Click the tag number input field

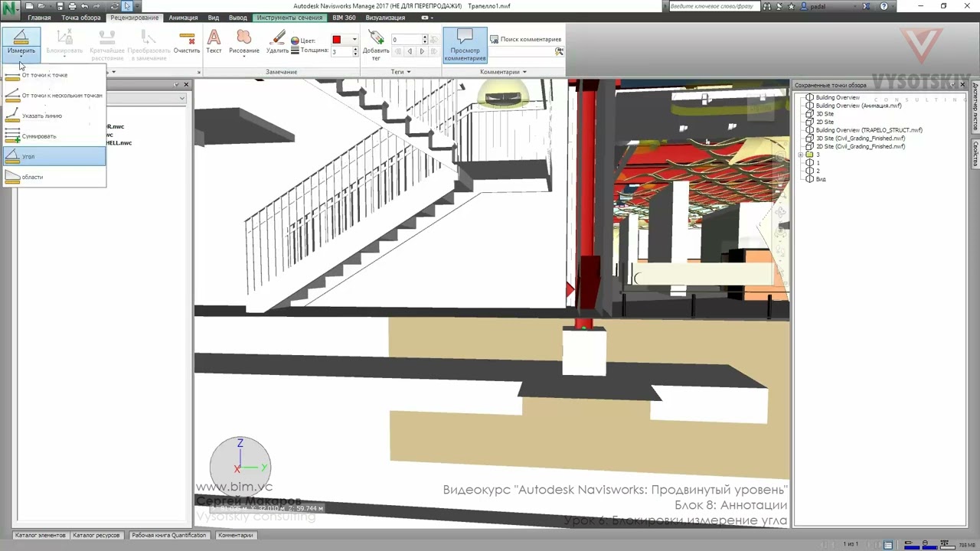pos(405,40)
